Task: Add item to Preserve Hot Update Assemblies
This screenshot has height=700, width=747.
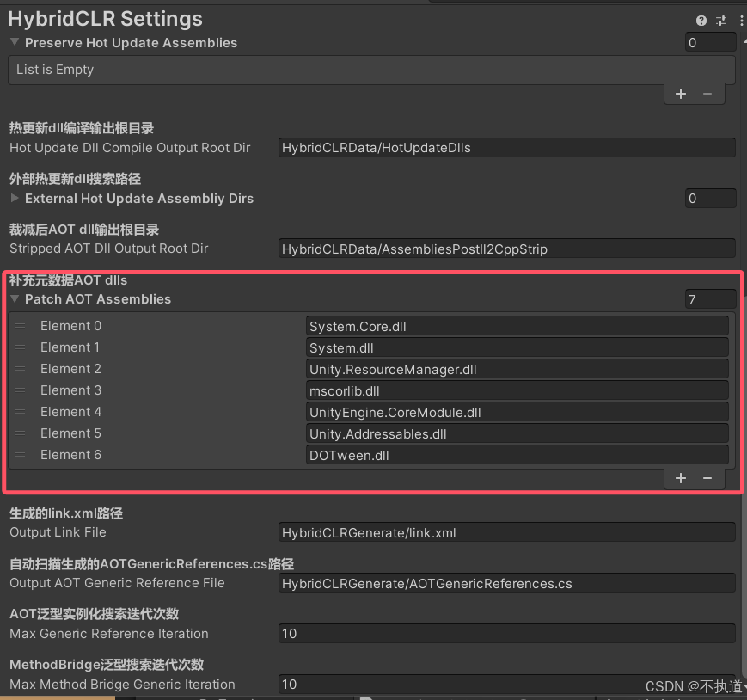Action: [x=681, y=94]
